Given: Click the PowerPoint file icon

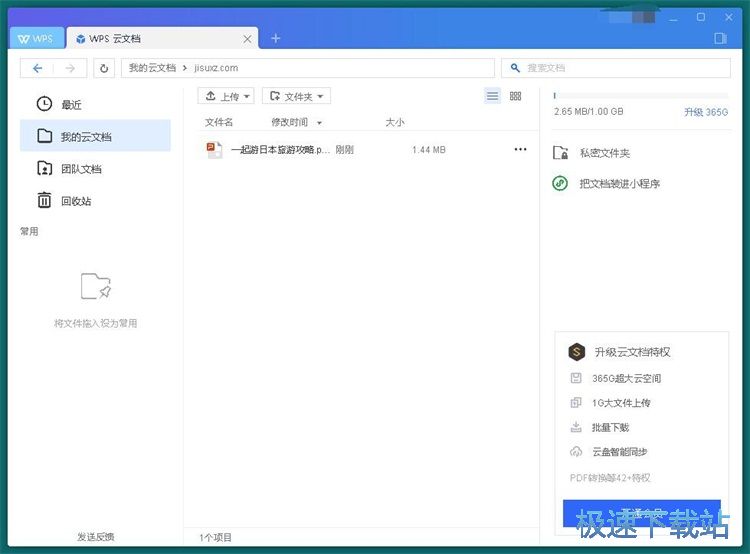Looking at the screenshot, I should point(214,150).
